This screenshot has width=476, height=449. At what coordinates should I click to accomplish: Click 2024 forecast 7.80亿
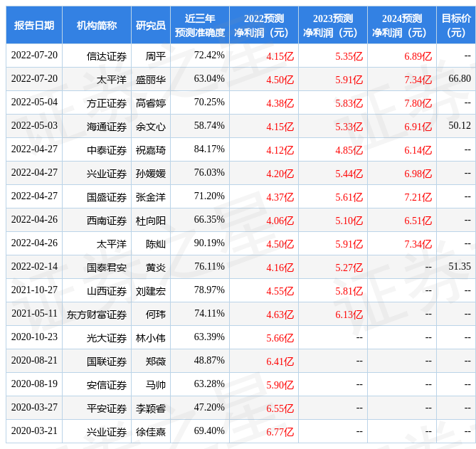418,103
